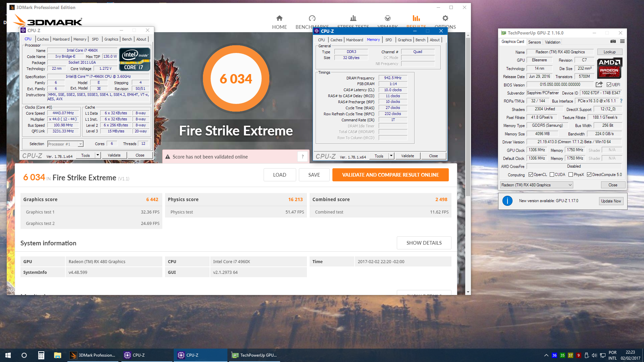Switch to SPD tab in right CPU-Z window
The image size is (644, 362).
[x=388, y=40]
